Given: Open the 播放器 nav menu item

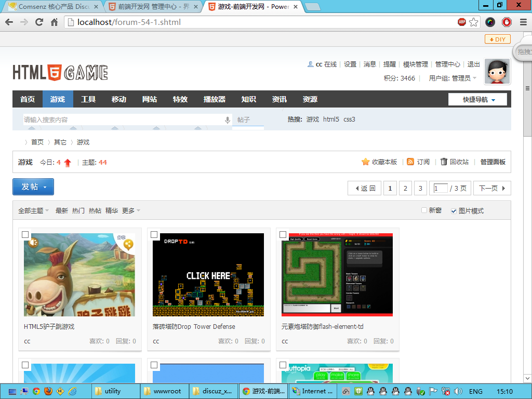Looking at the screenshot, I should tap(215, 99).
